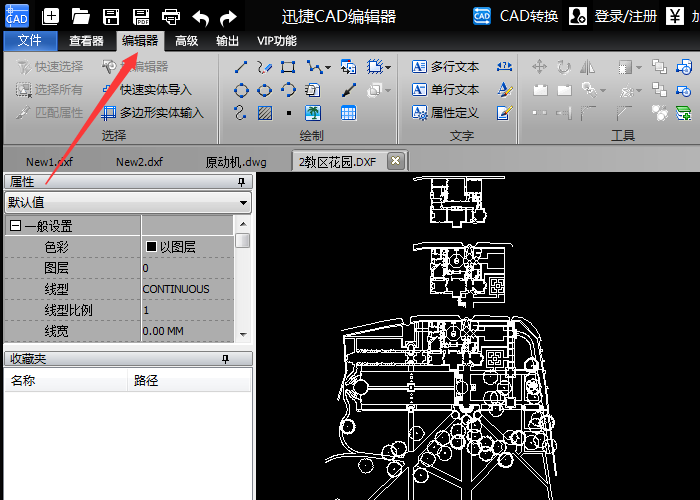Click the properties scrollbar up arrow

pyautogui.click(x=243, y=224)
